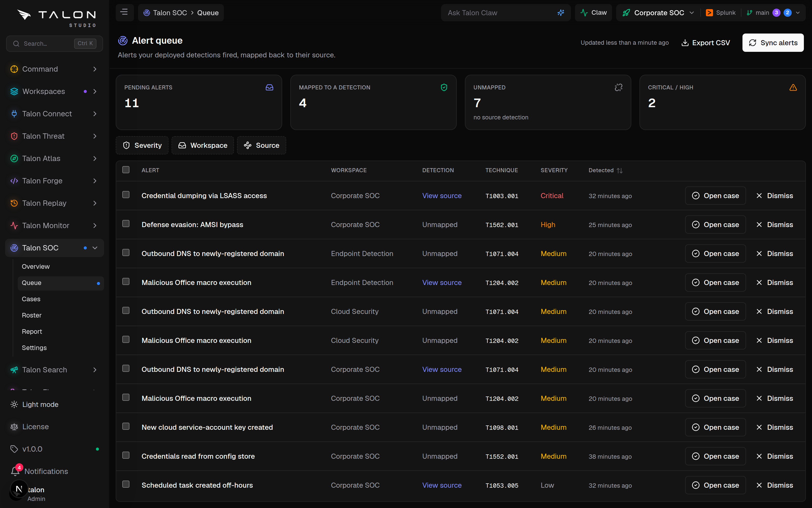Screen dimensions: 812x508
Task: Click the Talon Threat shield icon
Action: 14,136
